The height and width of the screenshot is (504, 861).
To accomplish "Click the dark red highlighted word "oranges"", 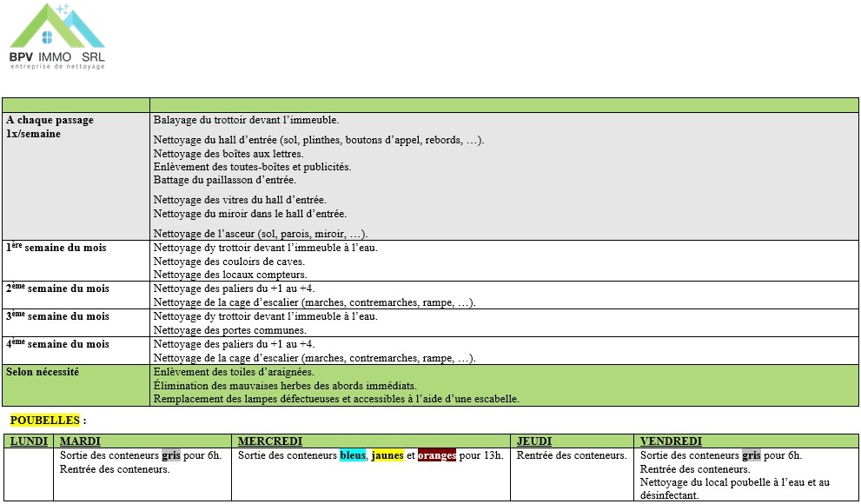I will [437, 455].
